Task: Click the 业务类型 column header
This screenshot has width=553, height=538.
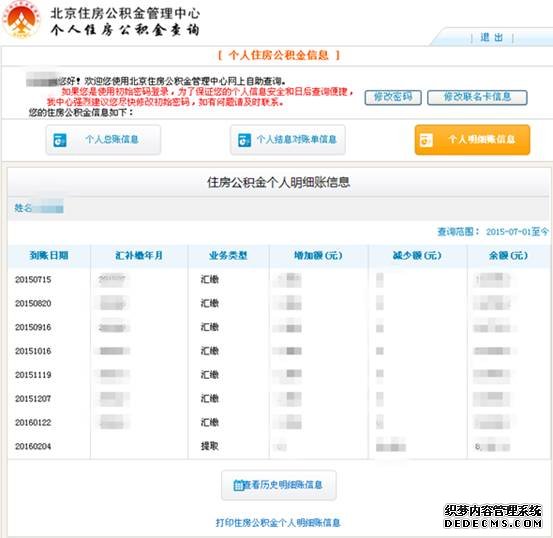Action: [229, 255]
